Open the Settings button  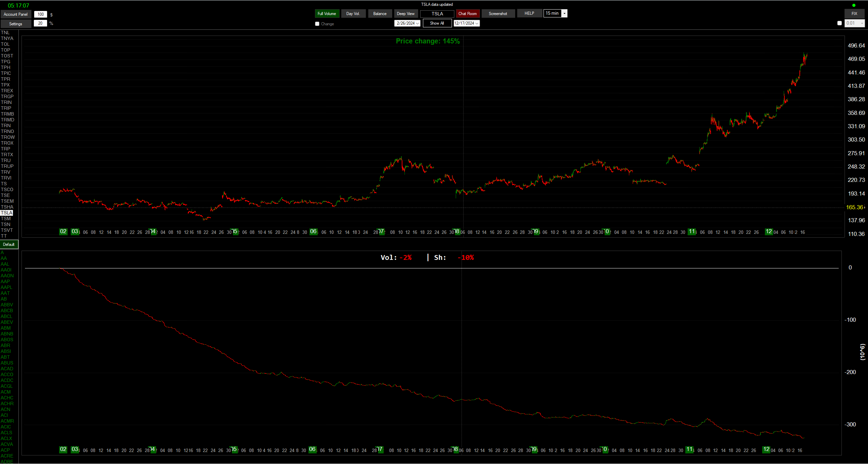coord(16,24)
